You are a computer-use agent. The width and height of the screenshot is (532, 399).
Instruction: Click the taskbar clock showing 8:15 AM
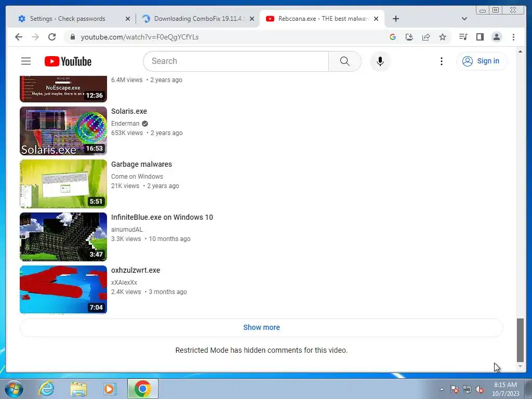pyautogui.click(x=506, y=389)
